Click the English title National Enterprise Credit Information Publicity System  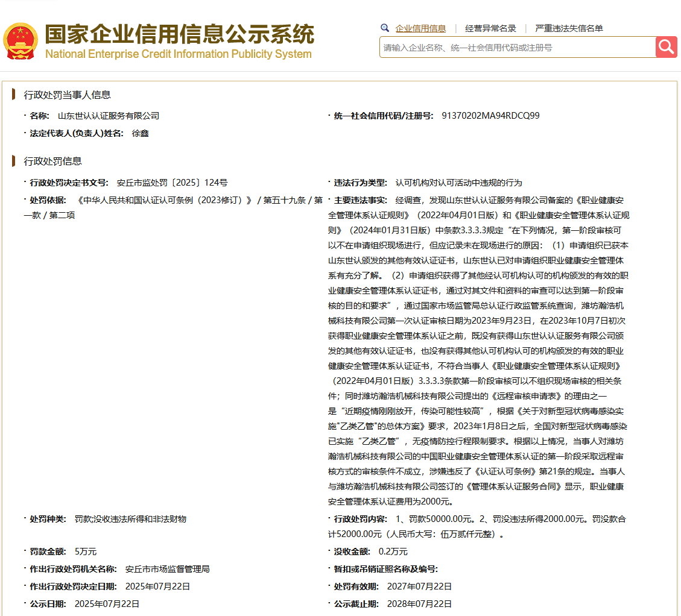coord(179,54)
